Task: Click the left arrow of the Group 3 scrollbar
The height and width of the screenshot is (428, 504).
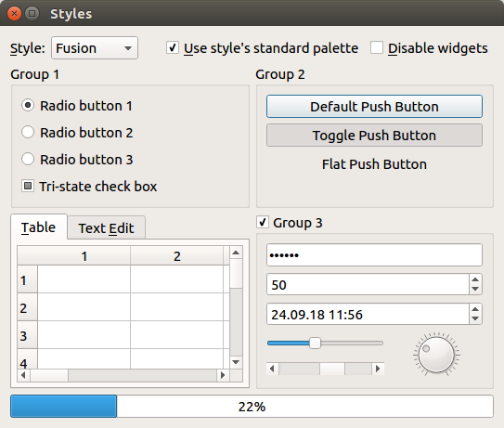Action: (x=273, y=369)
